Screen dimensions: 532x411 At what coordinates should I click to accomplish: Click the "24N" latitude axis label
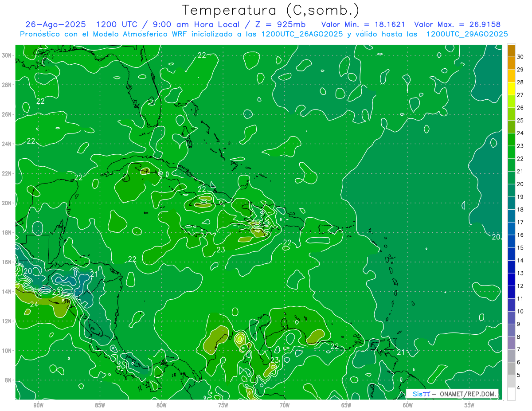(7, 144)
